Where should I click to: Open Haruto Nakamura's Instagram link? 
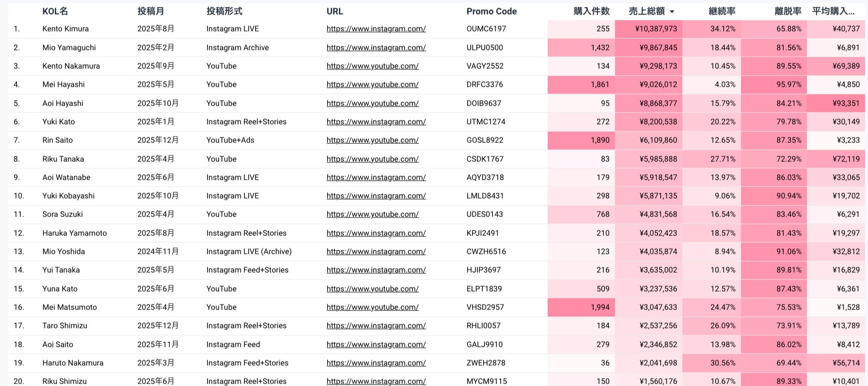tap(376, 363)
